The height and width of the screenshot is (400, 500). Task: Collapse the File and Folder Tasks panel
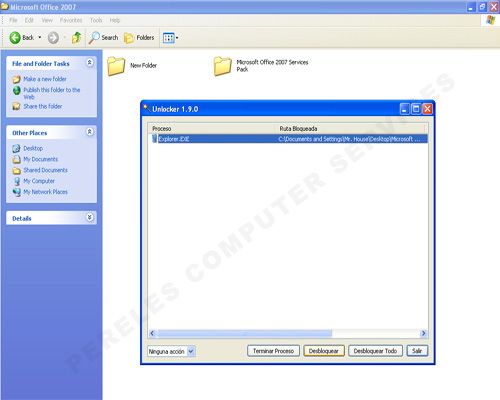(x=89, y=62)
